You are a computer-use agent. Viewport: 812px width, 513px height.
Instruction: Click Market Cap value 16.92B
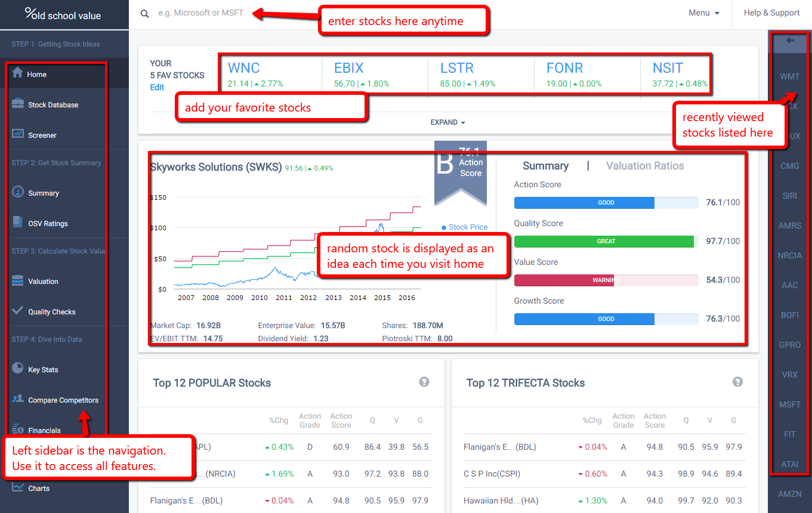coord(208,326)
